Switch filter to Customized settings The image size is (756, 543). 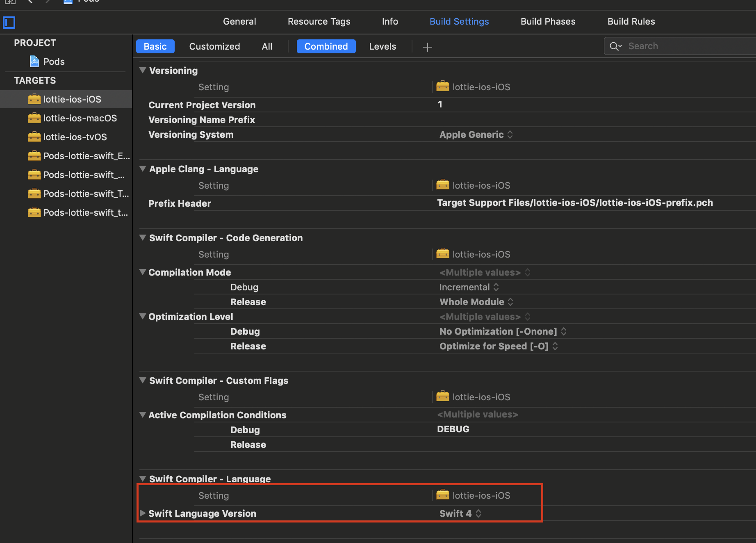[x=214, y=46]
